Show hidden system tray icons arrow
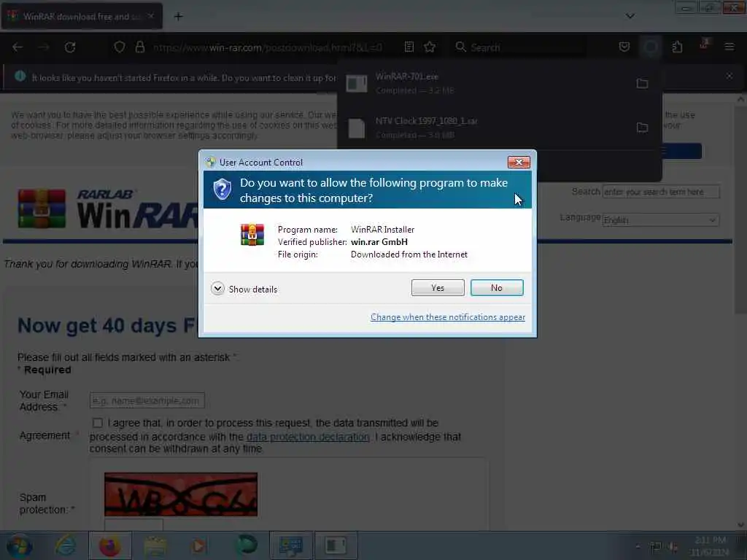 [638, 546]
